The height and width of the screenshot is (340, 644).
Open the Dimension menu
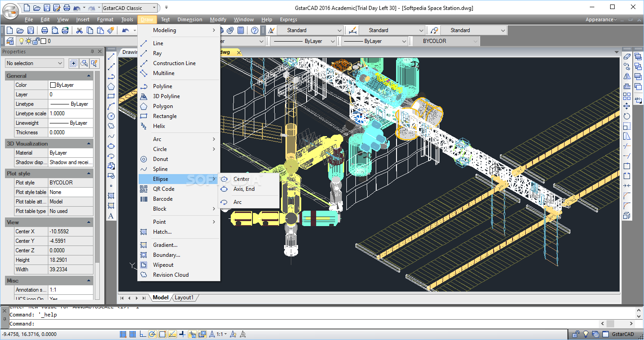pos(190,19)
